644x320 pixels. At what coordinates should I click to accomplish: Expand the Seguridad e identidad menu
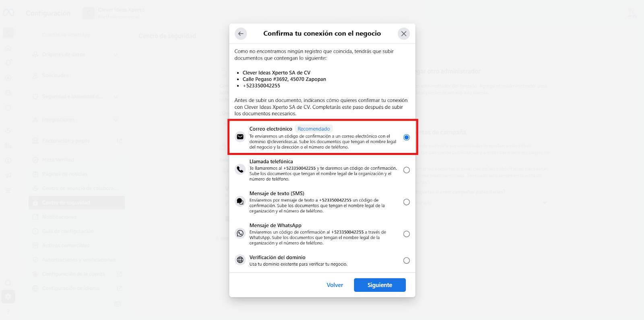116,97
